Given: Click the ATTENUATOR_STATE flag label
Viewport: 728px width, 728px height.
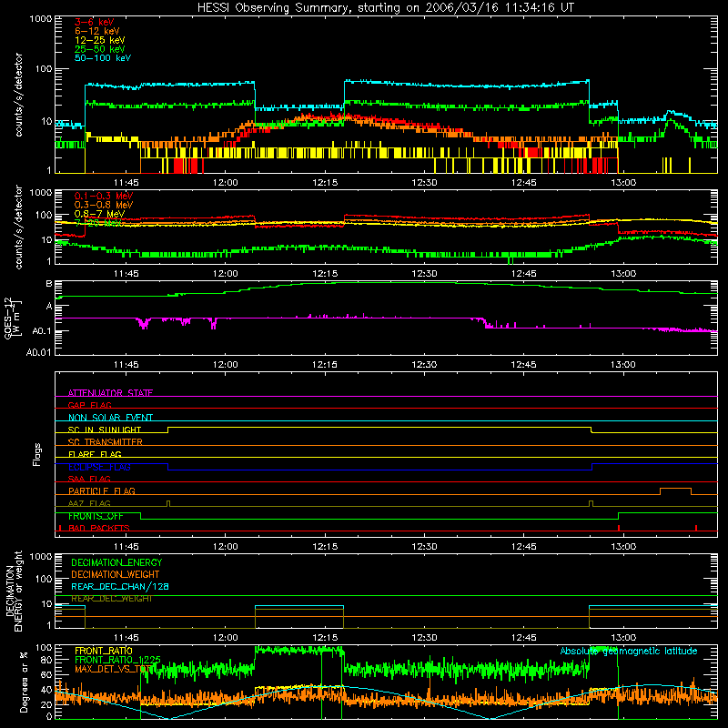Looking at the screenshot, I should coord(110,393).
